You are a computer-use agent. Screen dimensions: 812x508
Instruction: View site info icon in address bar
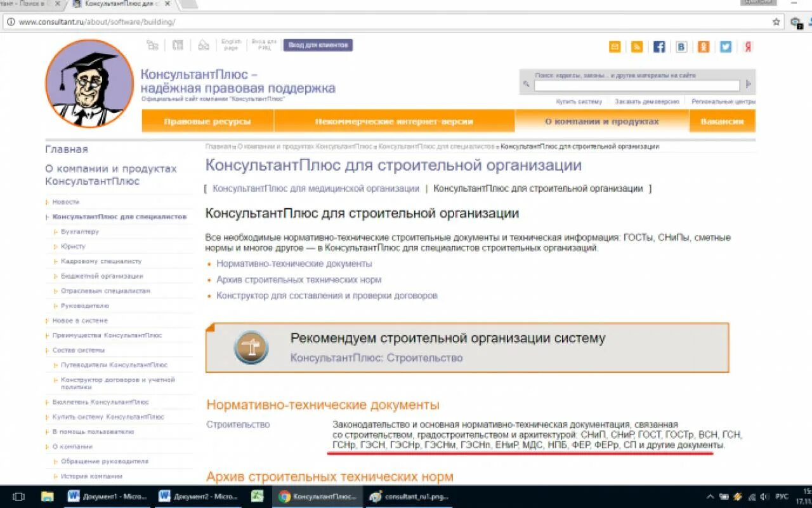11,22
